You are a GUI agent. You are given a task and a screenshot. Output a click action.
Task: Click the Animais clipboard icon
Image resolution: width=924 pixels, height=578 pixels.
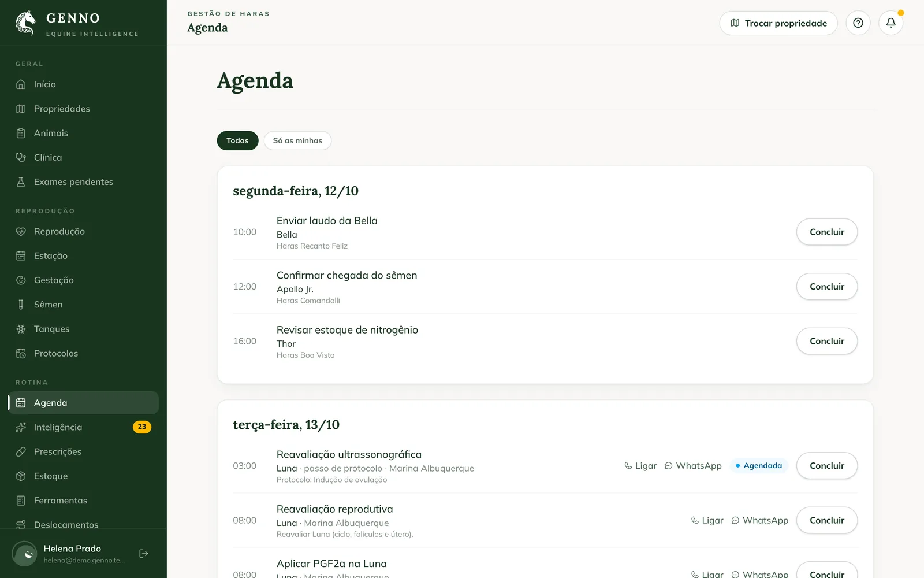[21, 133]
